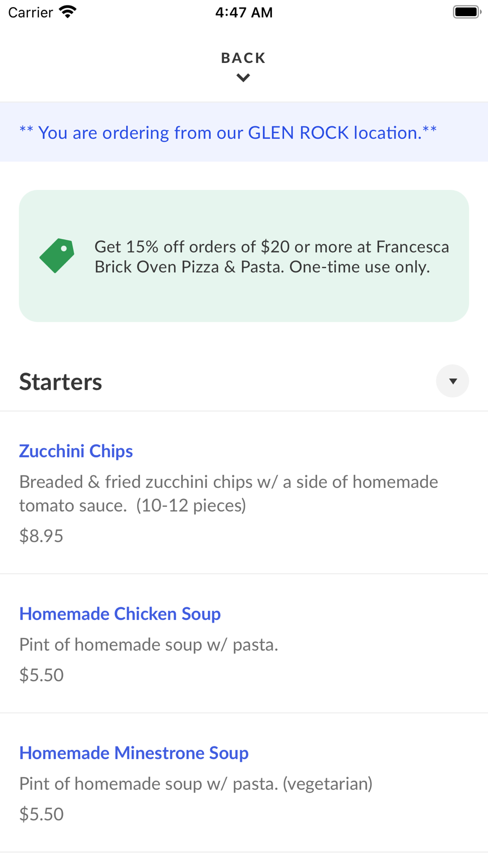Click the Chicken Soup $5.50 price
488x868 pixels.
tap(41, 675)
